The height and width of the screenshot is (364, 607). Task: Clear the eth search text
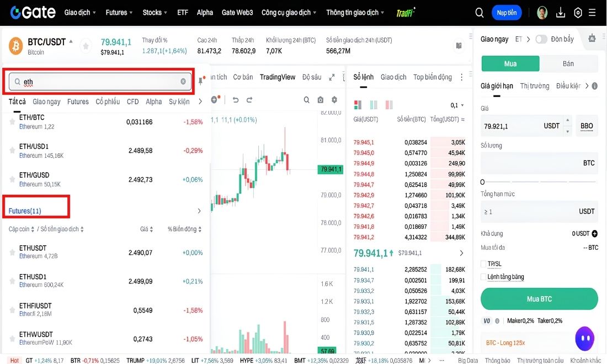(183, 81)
